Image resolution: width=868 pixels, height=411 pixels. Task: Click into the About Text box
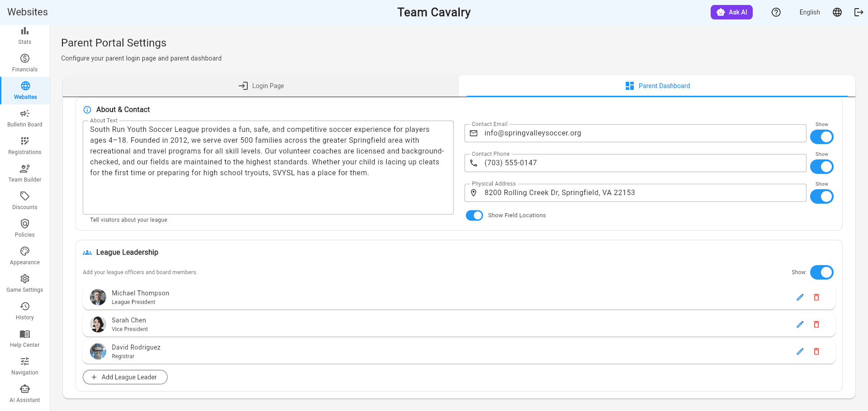(x=268, y=168)
